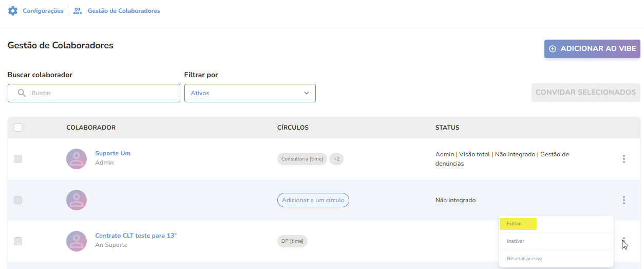
Task: Select Resetar acesso in the context menu
Action: coord(524,259)
